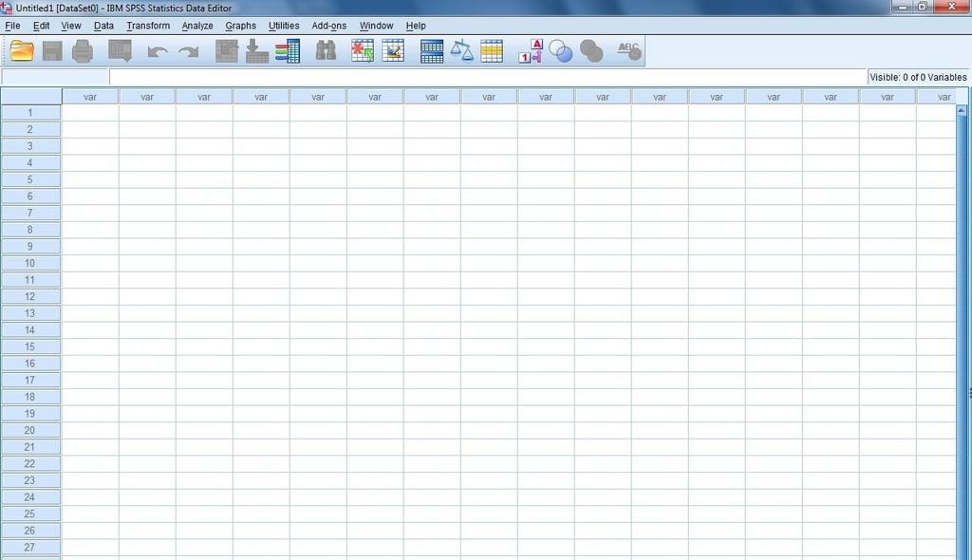This screenshot has width=972, height=560.
Task: Click the cell name box left of the editor bar
Action: click(x=55, y=77)
